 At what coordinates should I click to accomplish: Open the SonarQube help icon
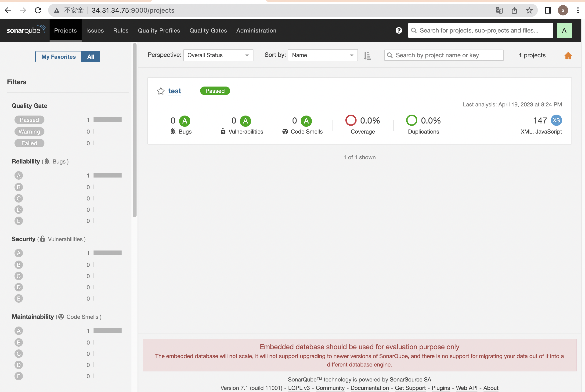(x=399, y=30)
